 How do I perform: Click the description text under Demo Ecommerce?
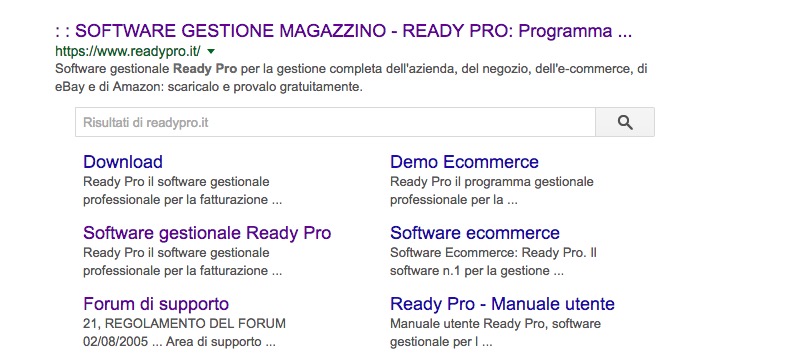coord(492,191)
